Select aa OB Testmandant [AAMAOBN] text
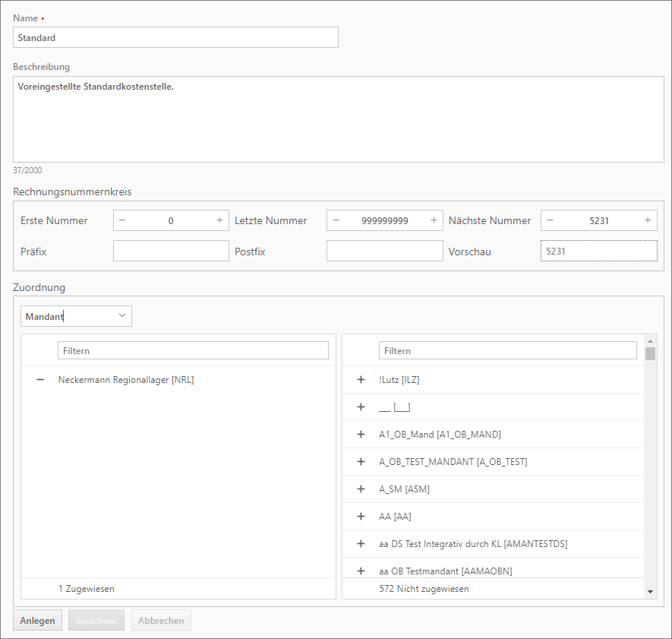The height and width of the screenshot is (639, 672). tap(445, 571)
